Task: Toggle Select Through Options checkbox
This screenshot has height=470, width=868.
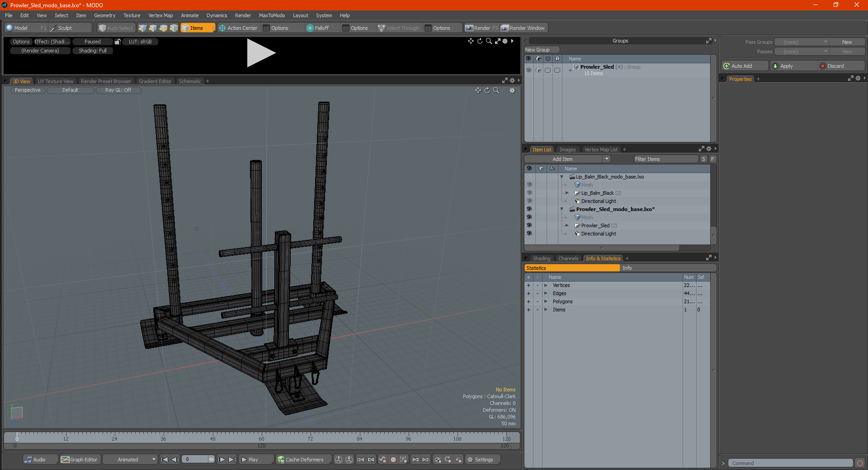Action: (x=428, y=28)
